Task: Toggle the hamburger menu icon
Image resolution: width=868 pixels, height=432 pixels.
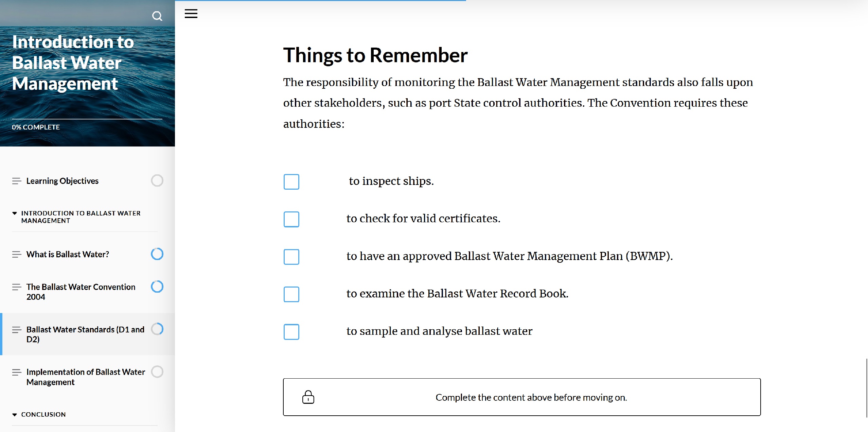Action: 191,14
